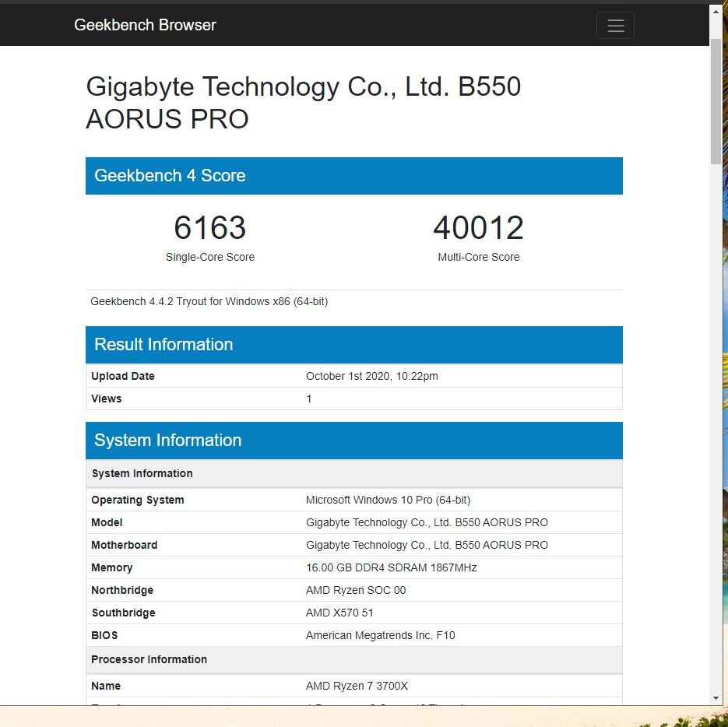Click the processor Name label
Image resolution: width=728 pixels, height=727 pixels.
106,686
